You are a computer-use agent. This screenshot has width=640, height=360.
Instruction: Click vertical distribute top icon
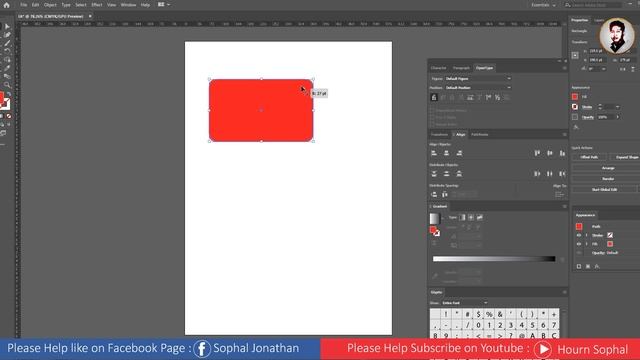(x=434, y=174)
